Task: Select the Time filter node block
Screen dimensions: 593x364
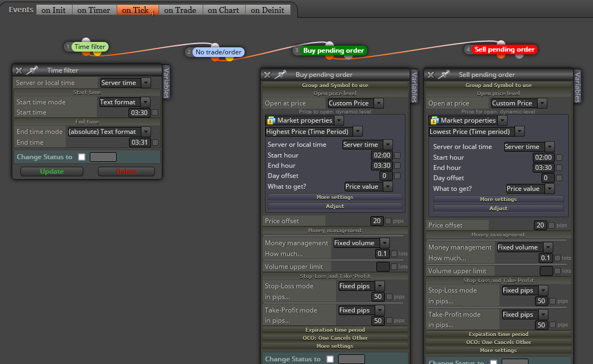Action: (x=90, y=47)
